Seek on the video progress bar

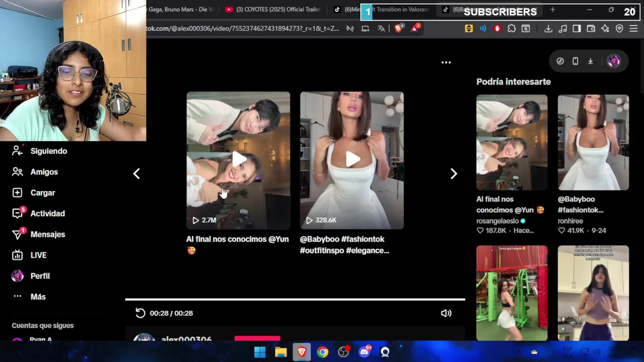pos(295,299)
